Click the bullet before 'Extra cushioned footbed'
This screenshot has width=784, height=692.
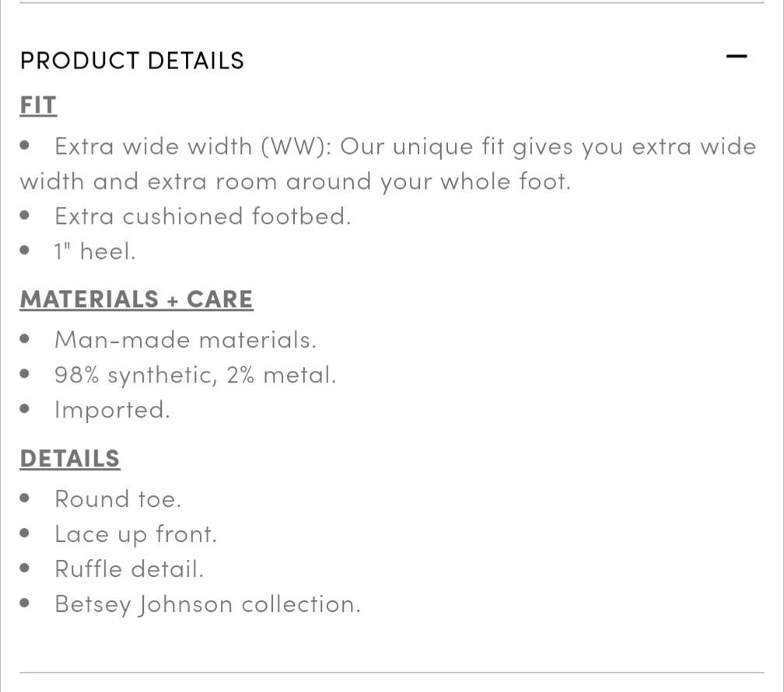[x=26, y=216]
